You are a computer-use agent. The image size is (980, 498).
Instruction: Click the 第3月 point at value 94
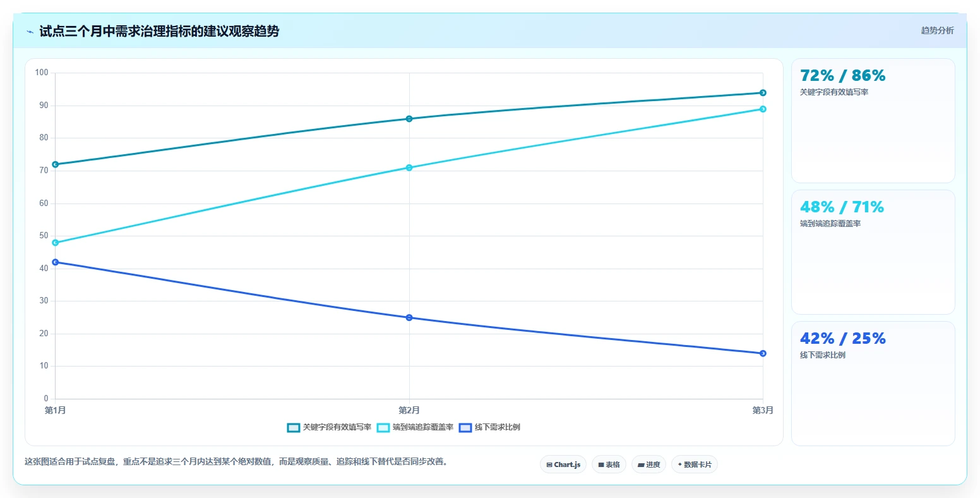coord(763,93)
